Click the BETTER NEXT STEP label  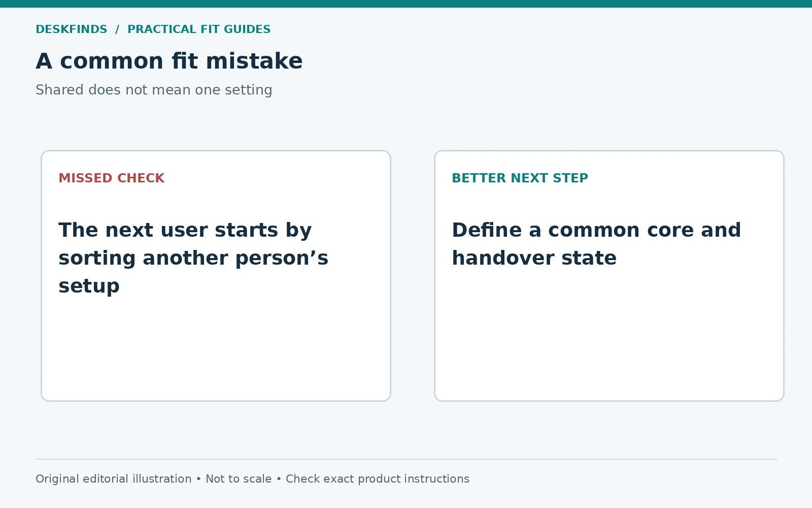pos(520,178)
